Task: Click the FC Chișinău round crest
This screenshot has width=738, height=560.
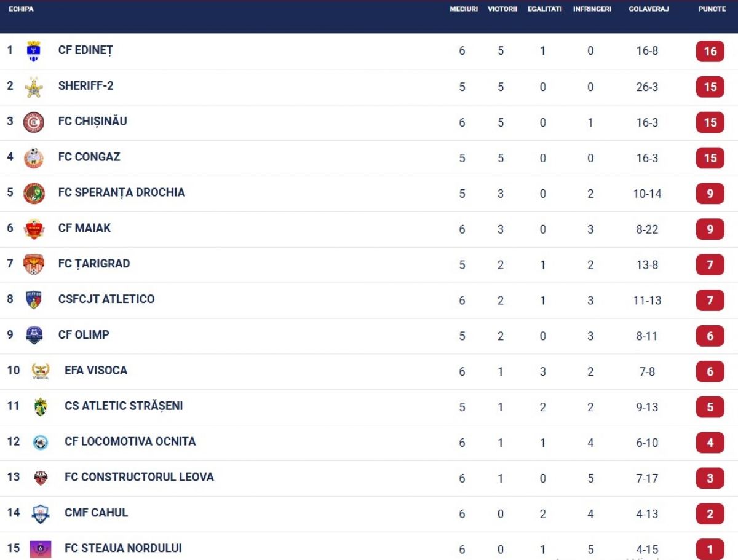Action: click(x=34, y=122)
